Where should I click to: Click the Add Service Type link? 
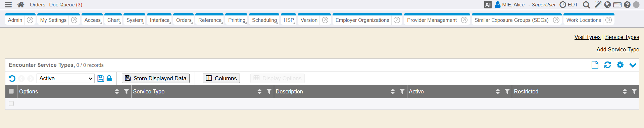click(x=618, y=49)
